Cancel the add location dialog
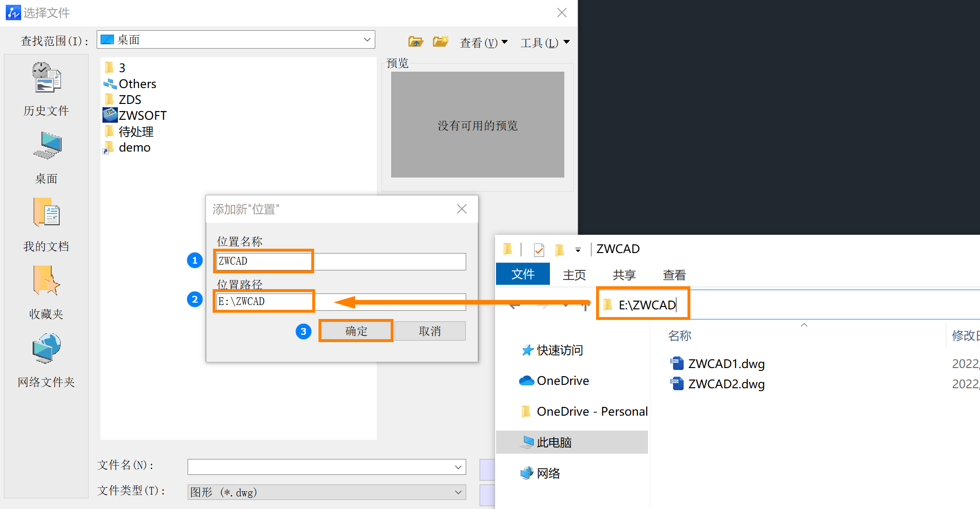 [x=430, y=331]
